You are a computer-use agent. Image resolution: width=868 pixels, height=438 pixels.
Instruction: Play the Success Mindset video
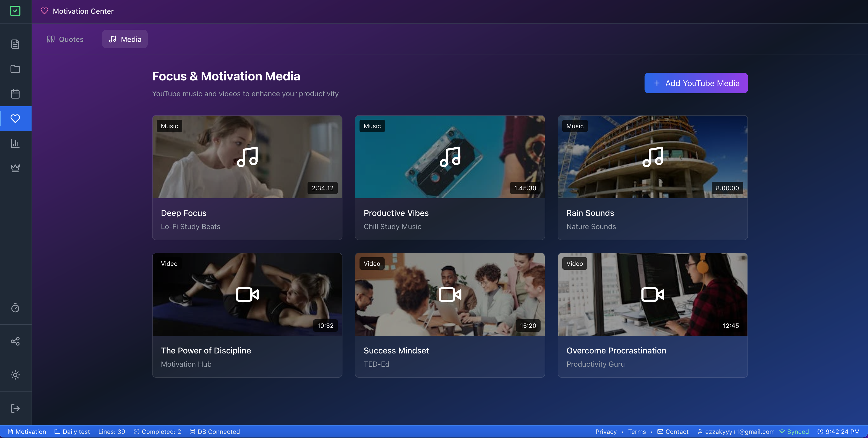click(x=450, y=294)
